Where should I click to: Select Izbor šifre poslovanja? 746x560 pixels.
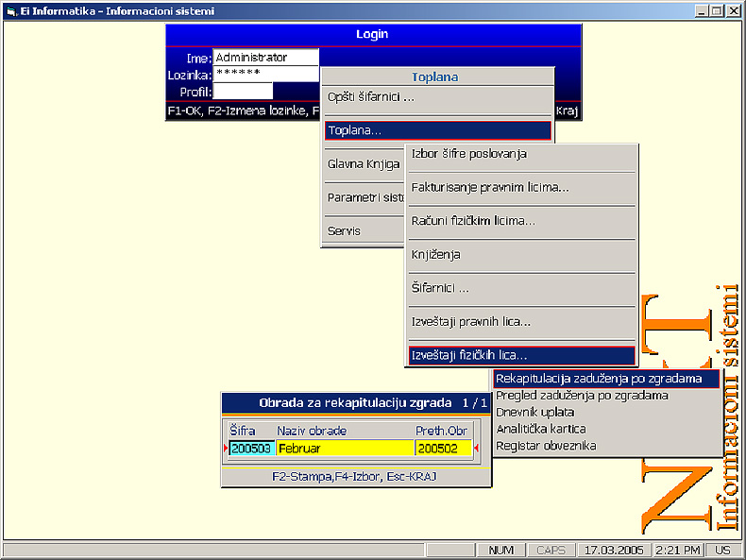pos(468,154)
